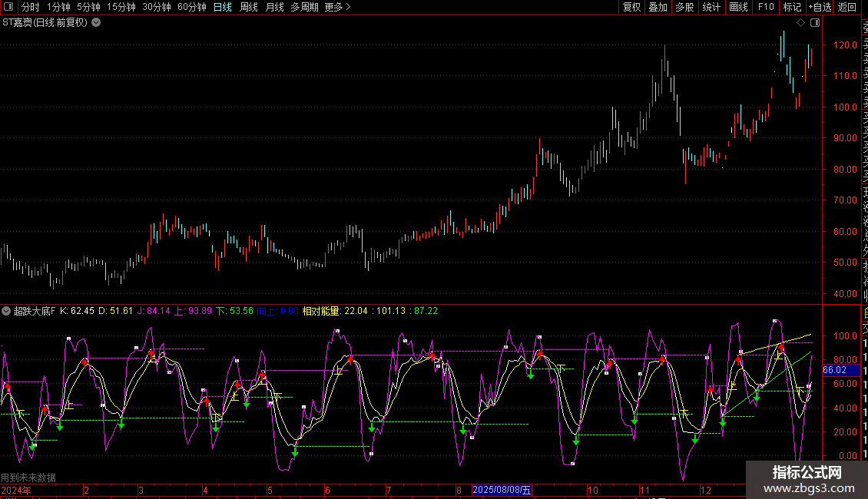Screen dimensions: 868x499
Task: Click the 用到未来数据 notice text
Action: pyautogui.click(x=28, y=478)
